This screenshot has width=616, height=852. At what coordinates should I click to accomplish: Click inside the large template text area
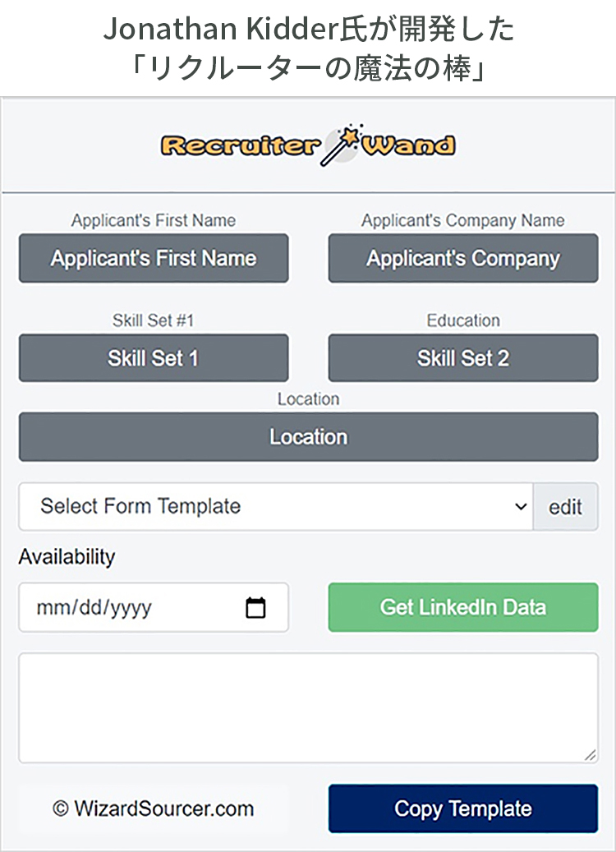(309, 708)
